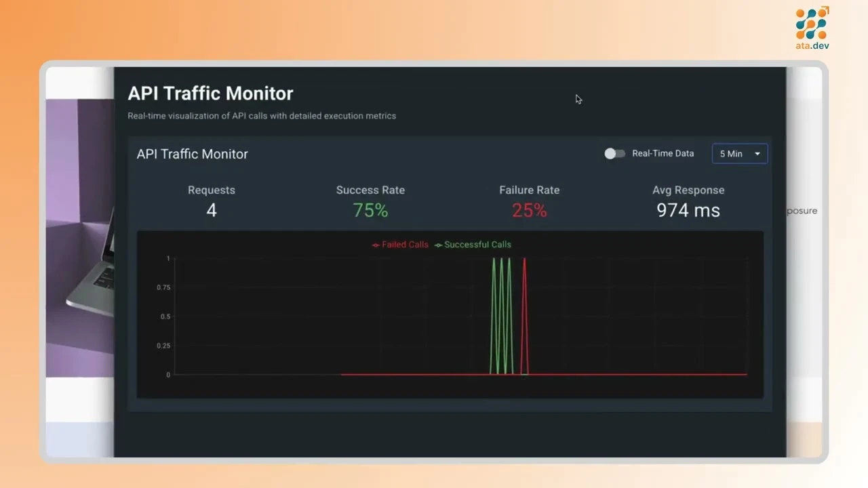Image resolution: width=868 pixels, height=488 pixels.
Task: Hide Successful Calls series via legend label
Action: click(x=477, y=245)
